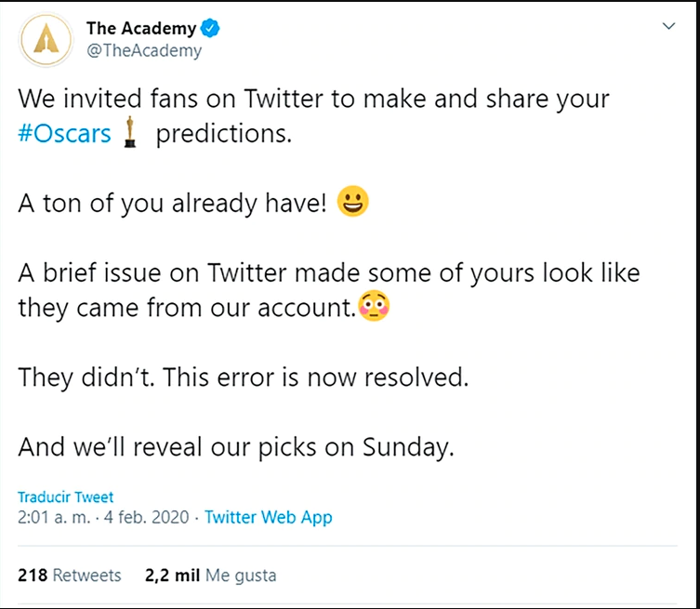Click the word "predictions" in the tweet

click(223, 134)
